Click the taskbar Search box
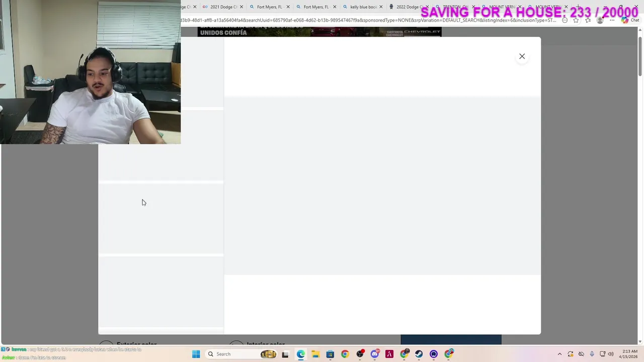Screen dimensions: 644x362 242,354
